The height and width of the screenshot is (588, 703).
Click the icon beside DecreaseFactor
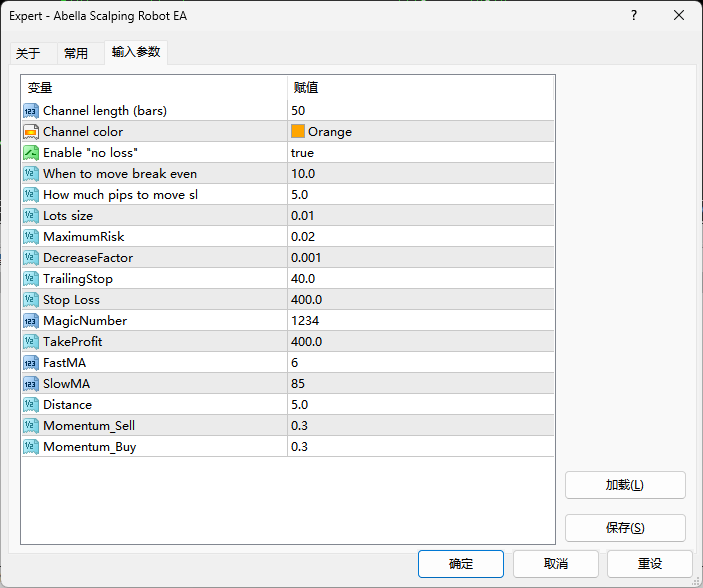pyautogui.click(x=30, y=258)
